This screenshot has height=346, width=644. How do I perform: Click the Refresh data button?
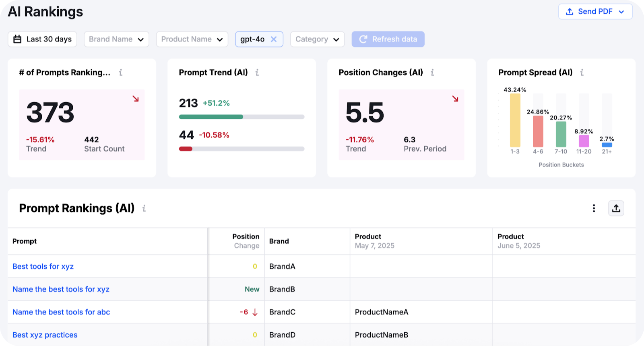coord(388,39)
